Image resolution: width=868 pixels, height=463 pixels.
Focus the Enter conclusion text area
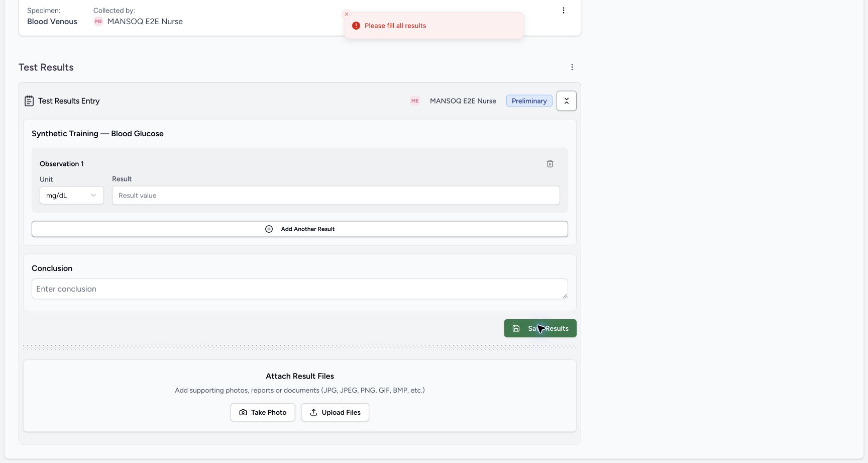pyautogui.click(x=300, y=289)
